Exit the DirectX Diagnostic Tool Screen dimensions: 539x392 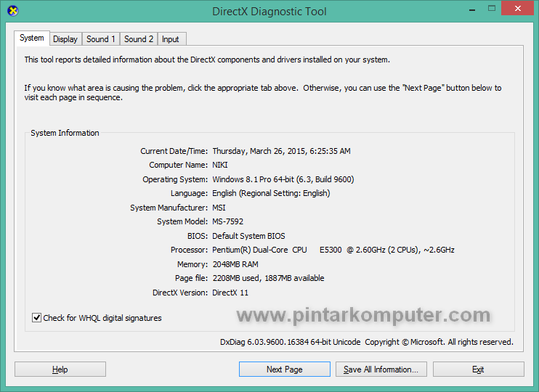tap(479, 369)
